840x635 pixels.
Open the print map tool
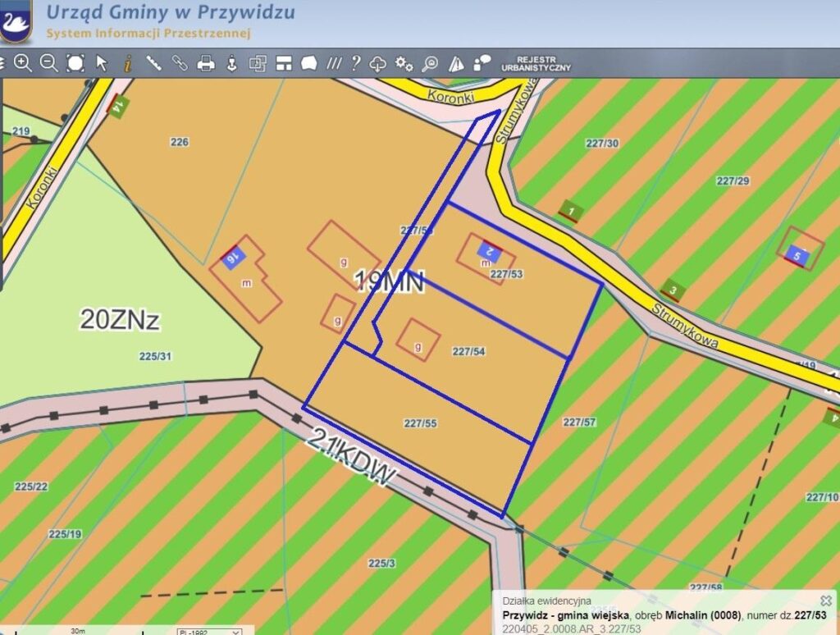coord(206,64)
